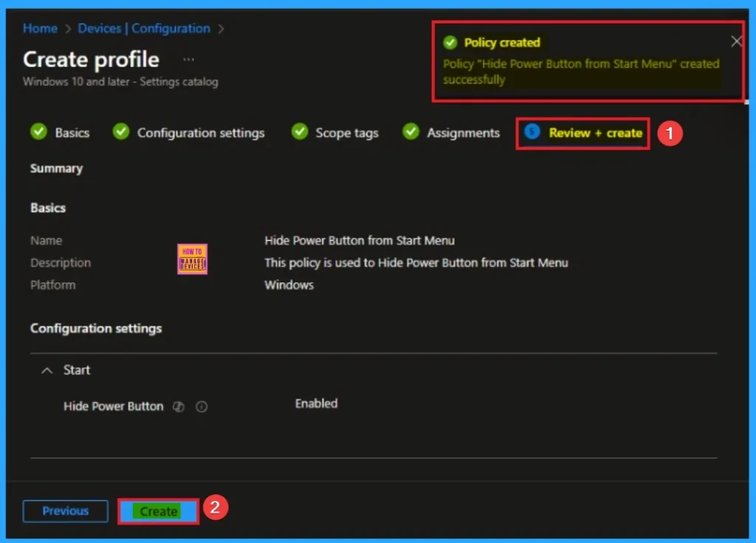Click the Create profile page title
Screen dimensions: 756x543
point(91,59)
